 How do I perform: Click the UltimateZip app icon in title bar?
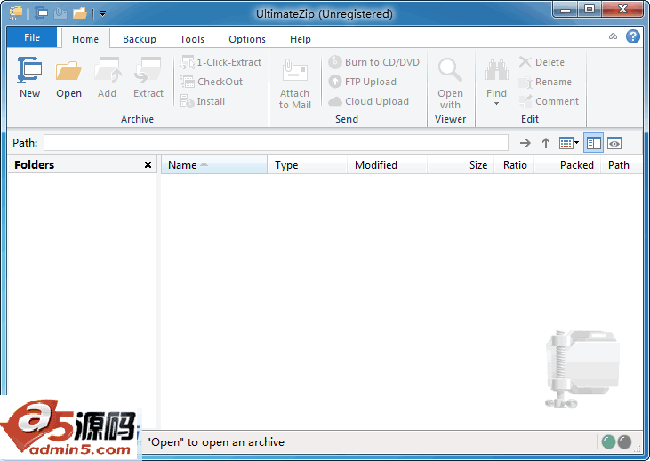pos(16,13)
